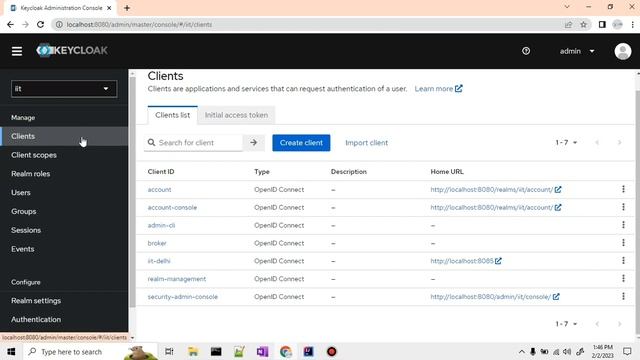
Task: Open kebab menu for account-console row
Action: tap(623, 207)
